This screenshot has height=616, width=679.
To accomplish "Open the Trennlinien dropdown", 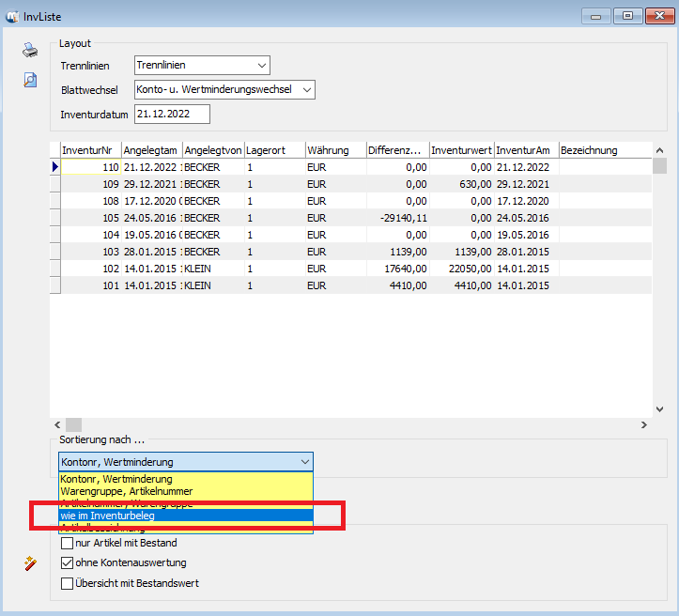I will point(261,66).
